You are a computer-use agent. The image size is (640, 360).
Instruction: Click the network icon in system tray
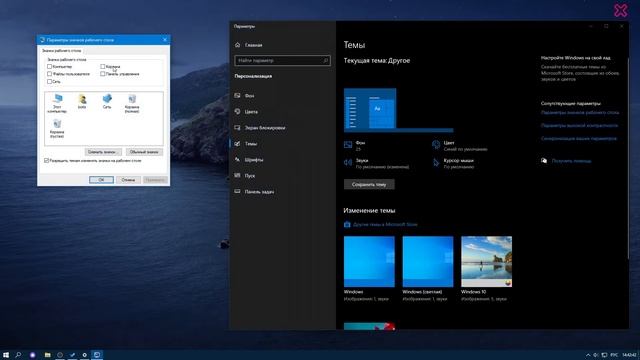[x=604, y=355]
